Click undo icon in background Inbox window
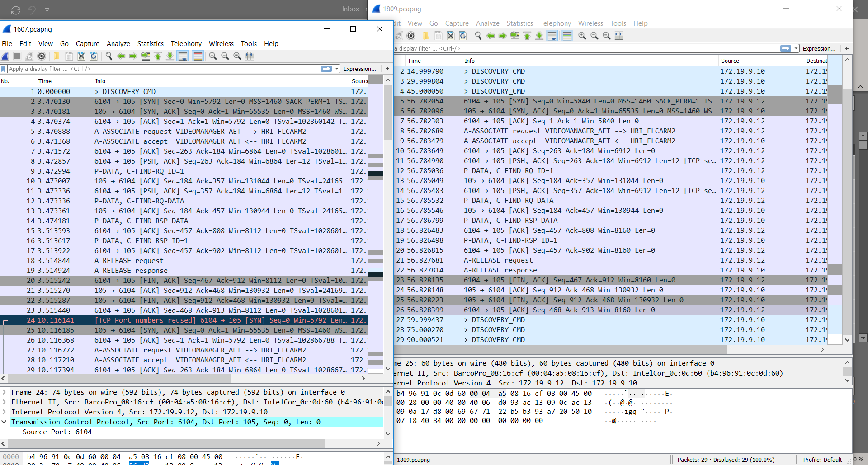 (32, 9)
